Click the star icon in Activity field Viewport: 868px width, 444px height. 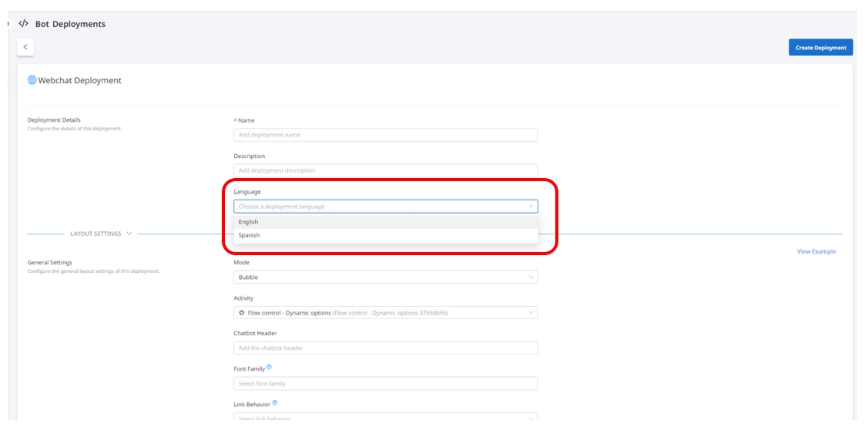click(x=242, y=313)
